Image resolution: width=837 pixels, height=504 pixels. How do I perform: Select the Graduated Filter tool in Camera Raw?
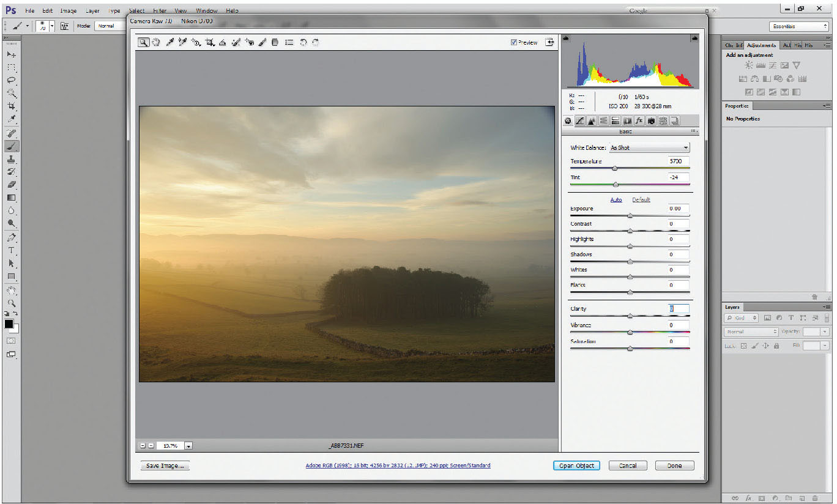(275, 42)
